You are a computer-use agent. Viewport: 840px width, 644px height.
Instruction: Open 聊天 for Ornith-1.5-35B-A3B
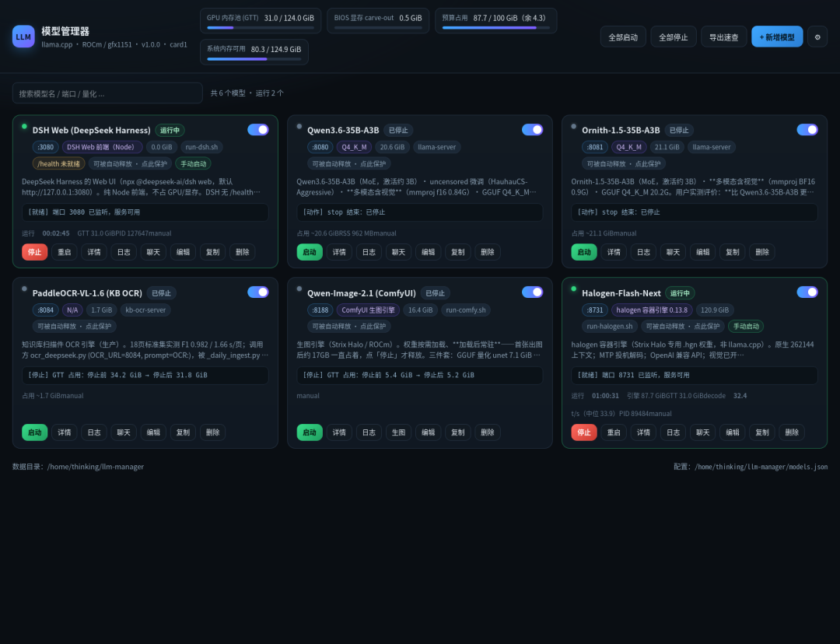[x=673, y=252]
